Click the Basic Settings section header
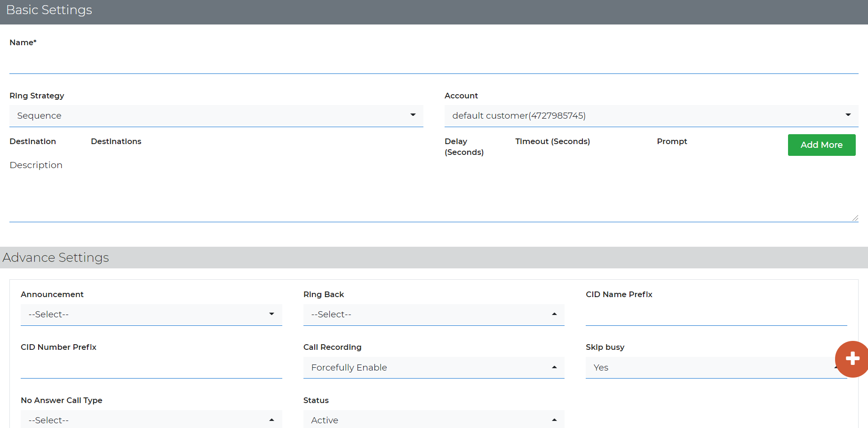This screenshot has height=428, width=868. click(49, 9)
